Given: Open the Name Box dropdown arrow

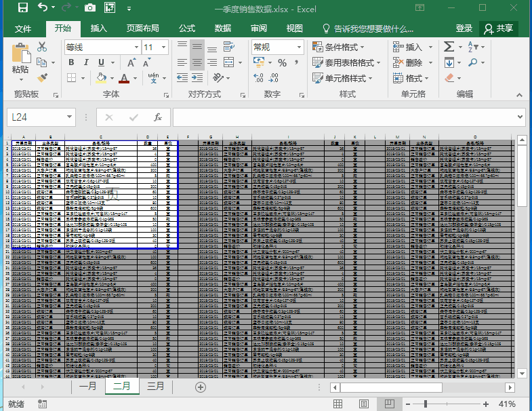Looking at the screenshot, I should pos(69,117).
